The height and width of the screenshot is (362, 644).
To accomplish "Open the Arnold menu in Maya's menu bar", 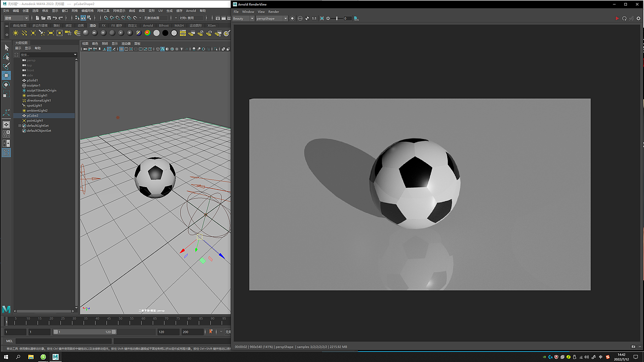I will [x=191, y=11].
